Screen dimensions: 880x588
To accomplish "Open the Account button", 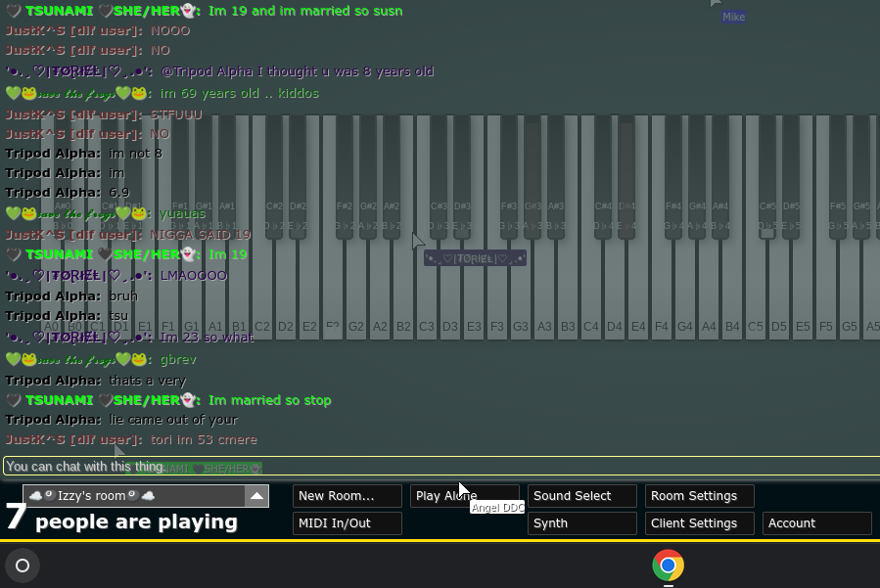I will click(x=816, y=523).
